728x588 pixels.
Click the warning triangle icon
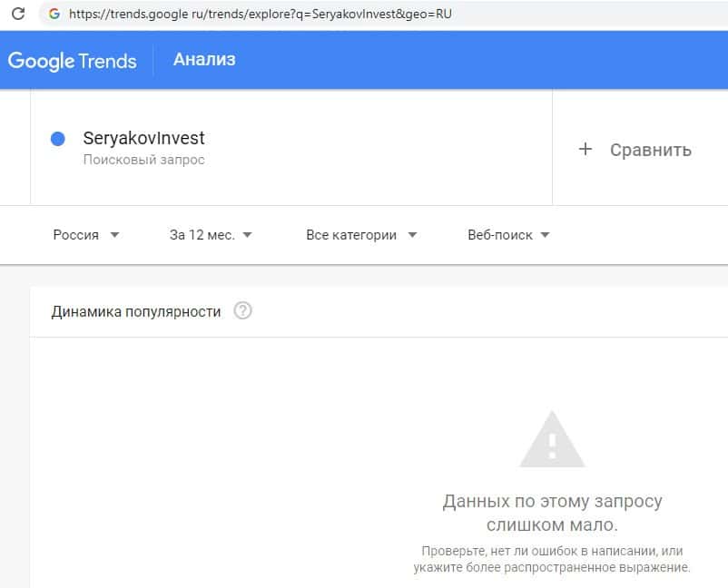(552, 439)
